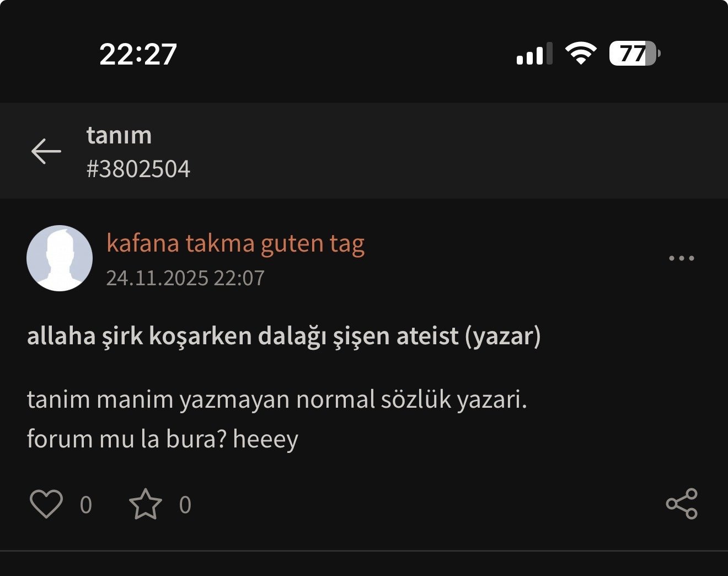Viewport: 728px width, 576px height.
Task: Tap the favorite count next to the star
Action: 185,505
